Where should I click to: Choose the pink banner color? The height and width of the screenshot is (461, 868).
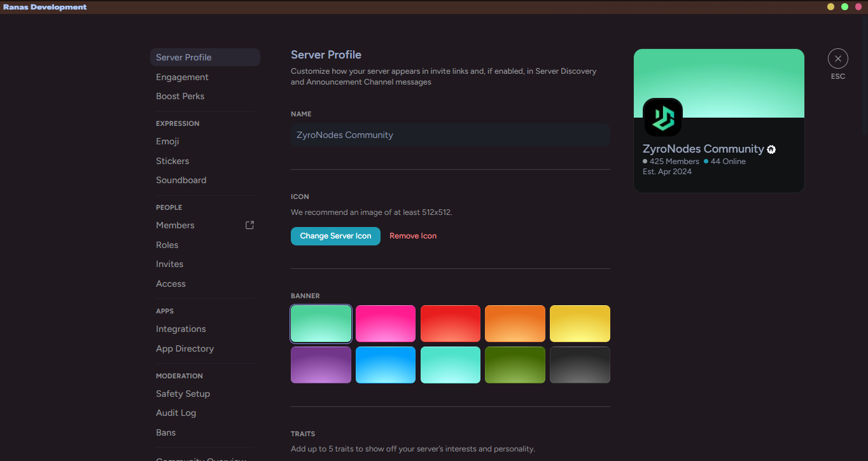click(386, 324)
